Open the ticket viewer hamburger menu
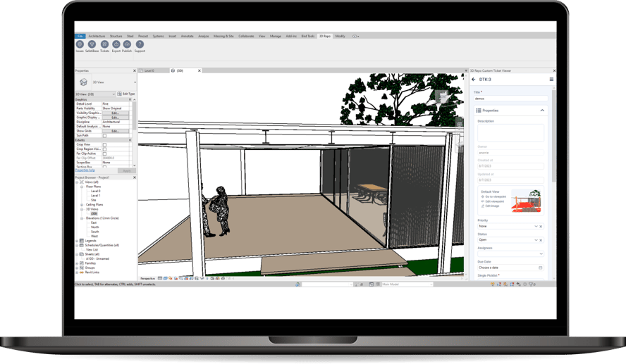The height and width of the screenshot is (364, 626). 551,80
